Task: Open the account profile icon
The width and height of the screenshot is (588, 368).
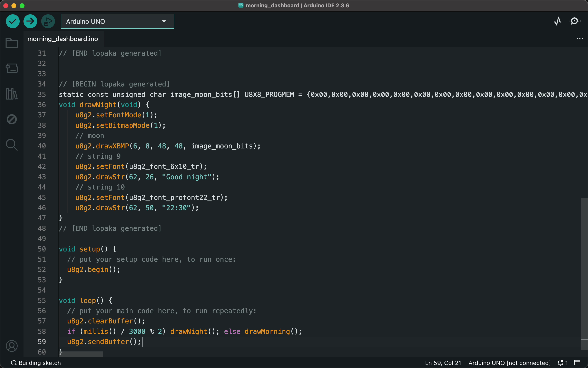Action: tap(12, 346)
